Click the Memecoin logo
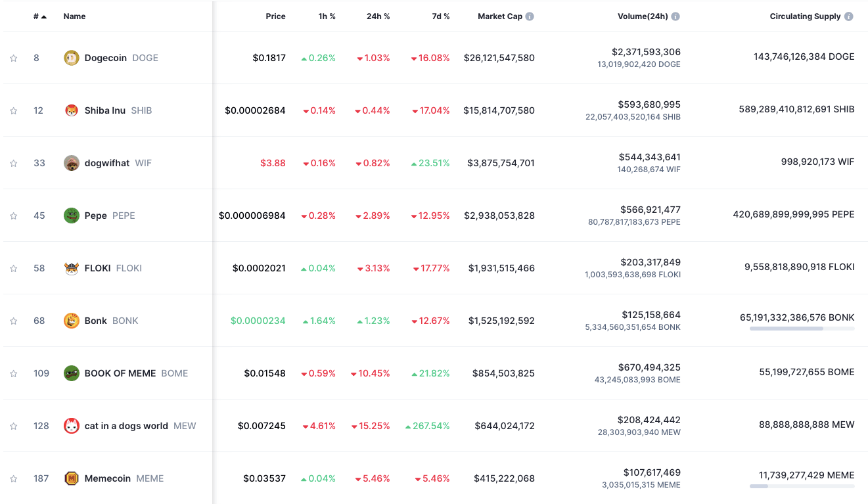Image resolution: width=868 pixels, height=504 pixels. (x=72, y=478)
